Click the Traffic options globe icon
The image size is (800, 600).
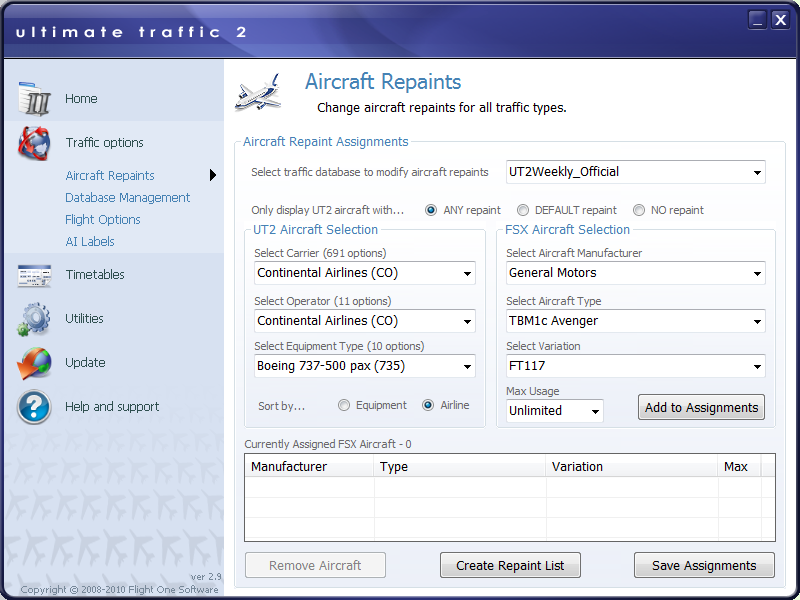tap(34, 143)
